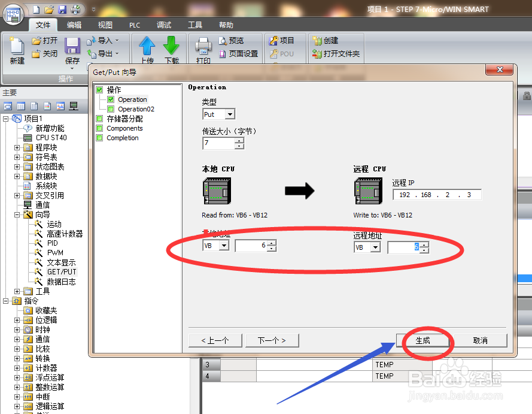Expand the 符号表 tree node
532x414 pixels.
pos(17,157)
